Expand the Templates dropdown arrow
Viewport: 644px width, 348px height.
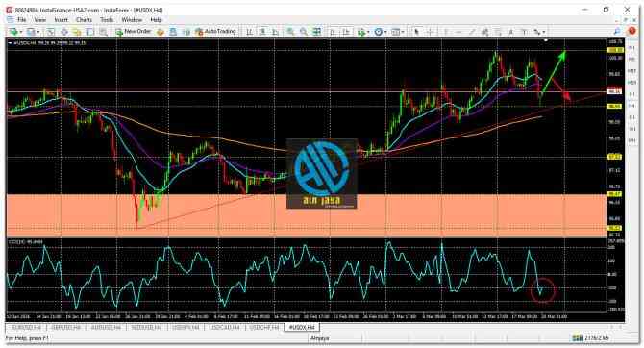pyautogui.click(x=403, y=32)
